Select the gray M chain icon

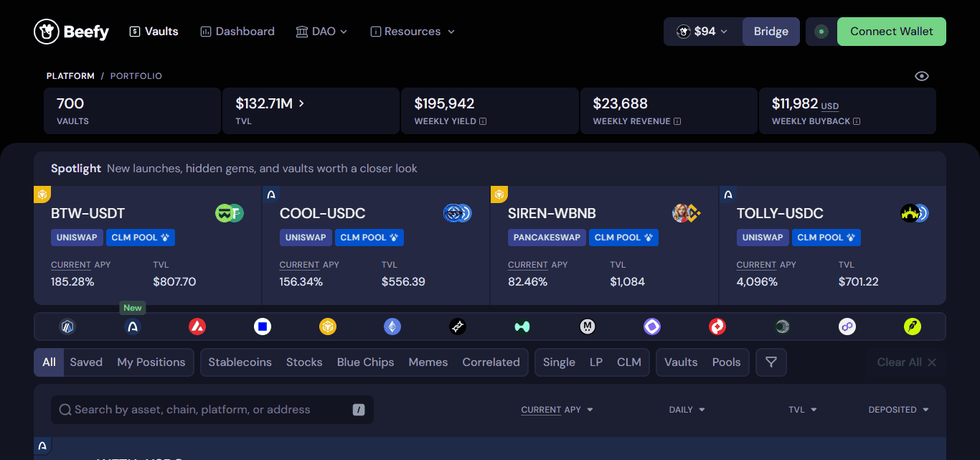588,327
